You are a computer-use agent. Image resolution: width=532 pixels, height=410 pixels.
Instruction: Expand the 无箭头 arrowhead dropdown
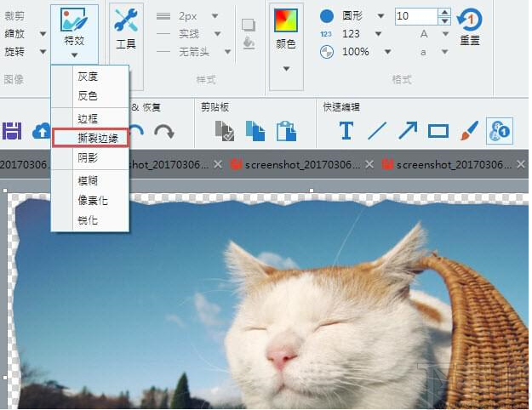click(x=227, y=52)
